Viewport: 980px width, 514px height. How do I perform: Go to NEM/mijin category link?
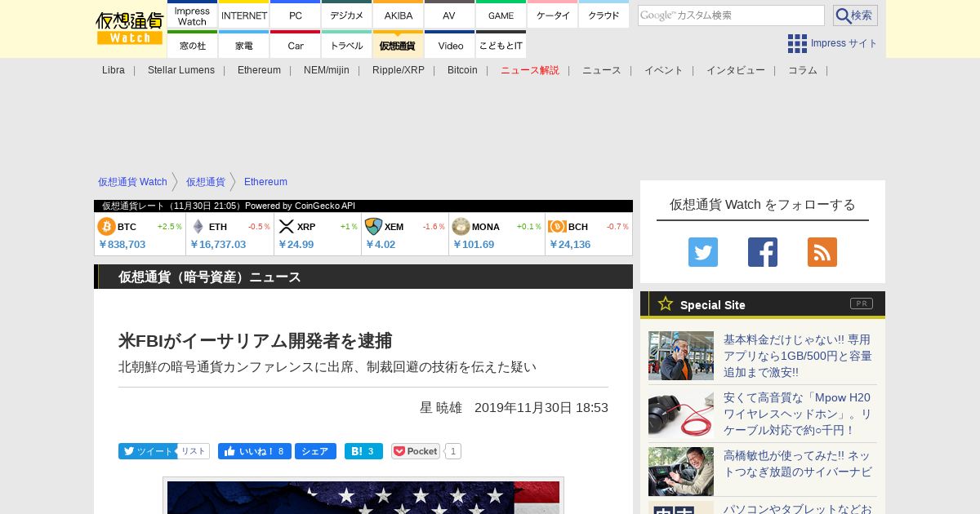(327, 70)
